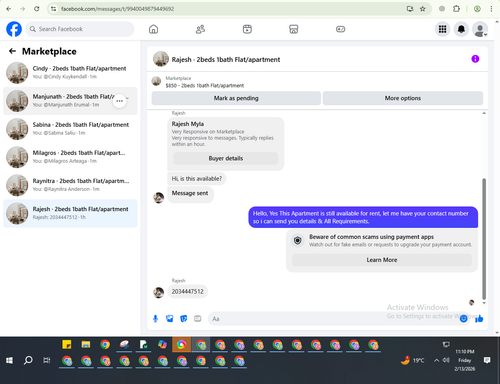The width and height of the screenshot is (500, 384).
Task: Open the Gaming icon in top navigation
Action: [340, 29]
